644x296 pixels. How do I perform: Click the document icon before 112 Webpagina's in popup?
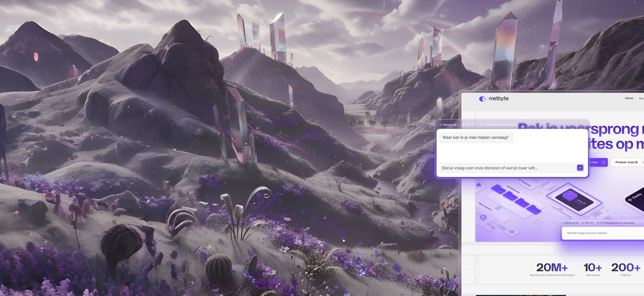(481, 125)
